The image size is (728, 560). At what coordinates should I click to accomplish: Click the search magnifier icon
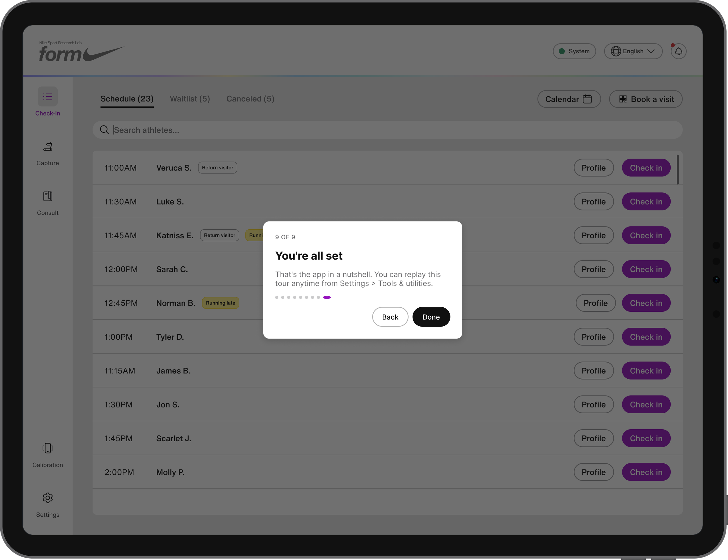click(x=104, y=130)
